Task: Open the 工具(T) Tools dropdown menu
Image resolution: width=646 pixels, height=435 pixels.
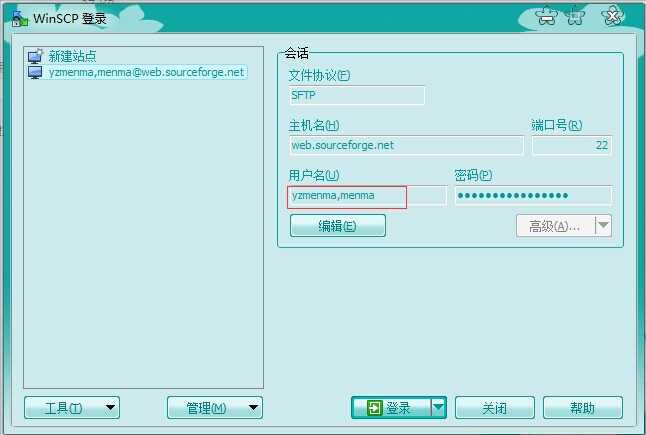Action: pyautogui.click(x=72, y=408)
